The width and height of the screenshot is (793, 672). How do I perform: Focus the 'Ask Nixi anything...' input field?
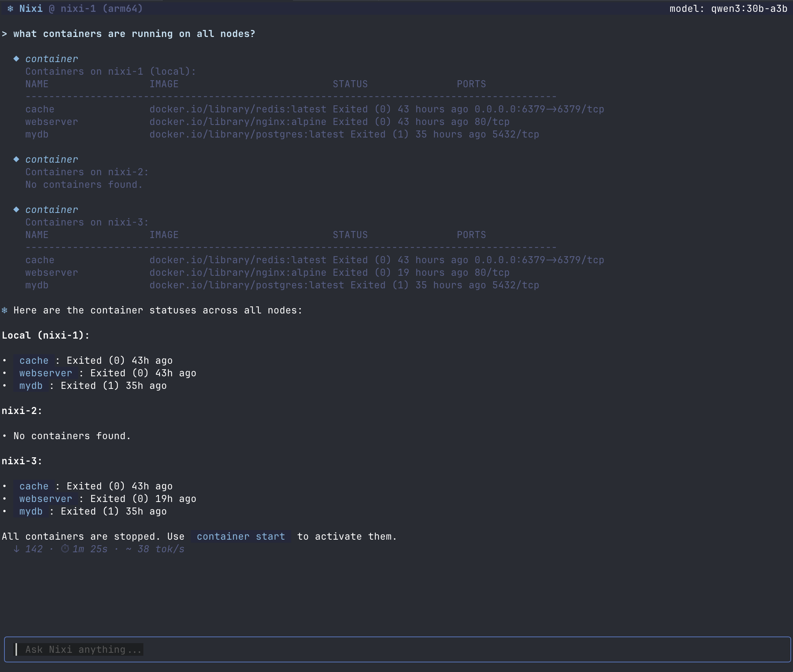point(397,649)
